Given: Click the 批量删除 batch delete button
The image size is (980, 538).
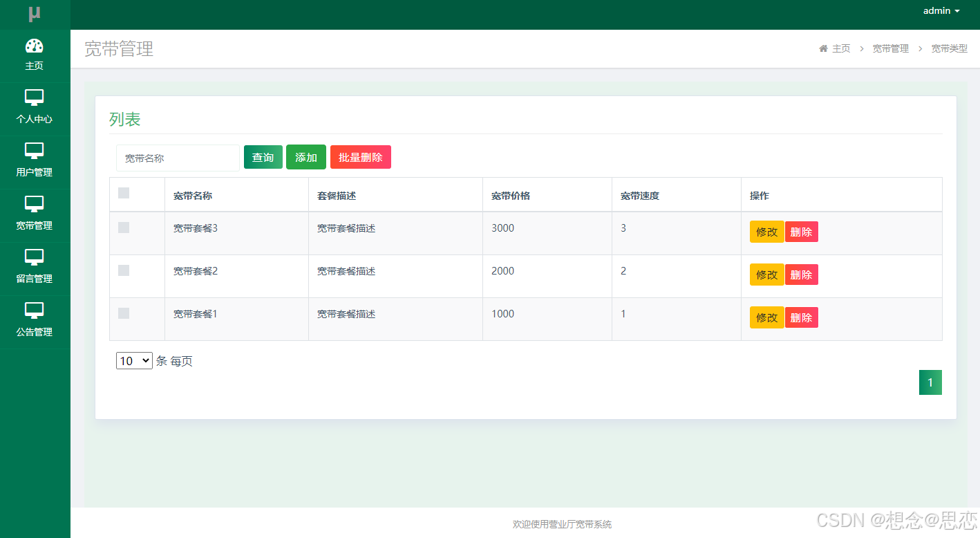Looking at the screenshot, I should 361,157.
